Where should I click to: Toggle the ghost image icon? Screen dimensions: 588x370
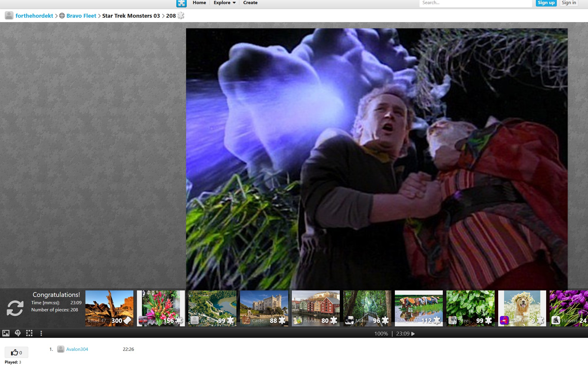(x=18, y=333)
